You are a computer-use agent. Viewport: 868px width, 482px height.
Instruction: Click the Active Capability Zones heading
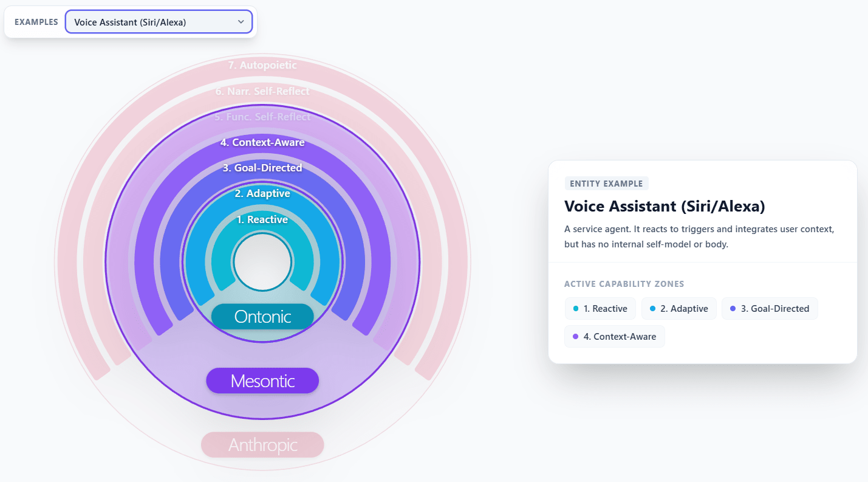click(624, 284)
